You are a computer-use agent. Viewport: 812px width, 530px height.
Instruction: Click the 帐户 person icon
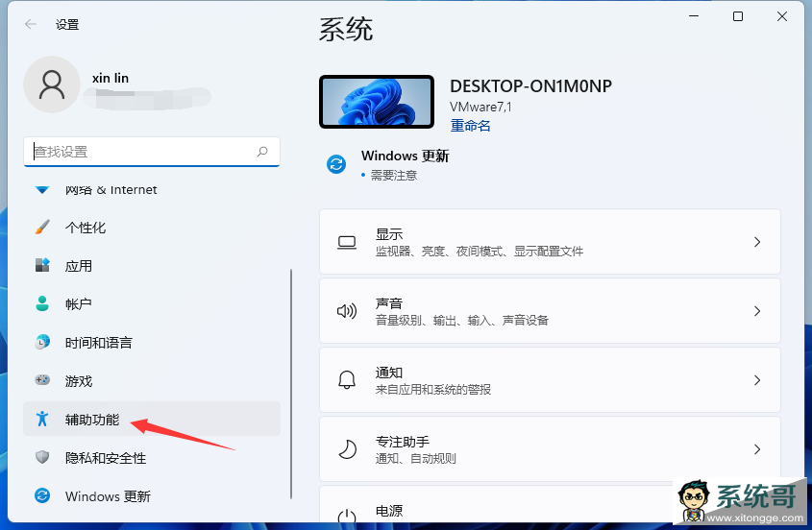click(42, 303)
